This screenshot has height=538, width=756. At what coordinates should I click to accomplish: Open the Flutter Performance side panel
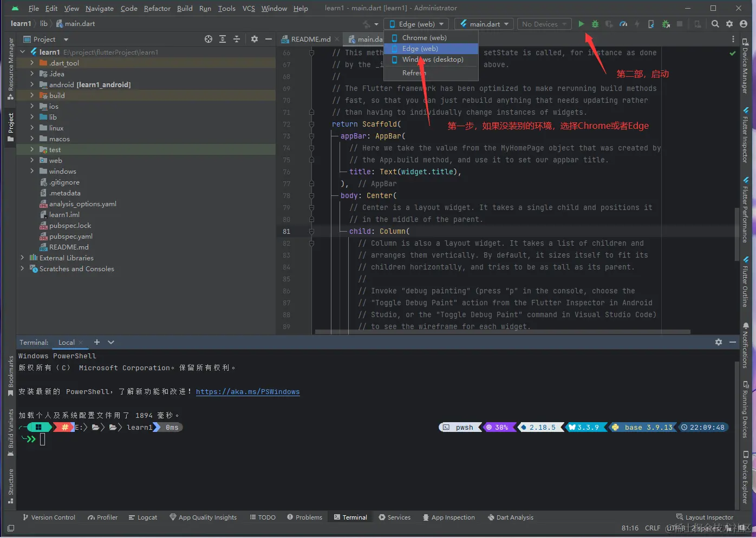[745, 210]
